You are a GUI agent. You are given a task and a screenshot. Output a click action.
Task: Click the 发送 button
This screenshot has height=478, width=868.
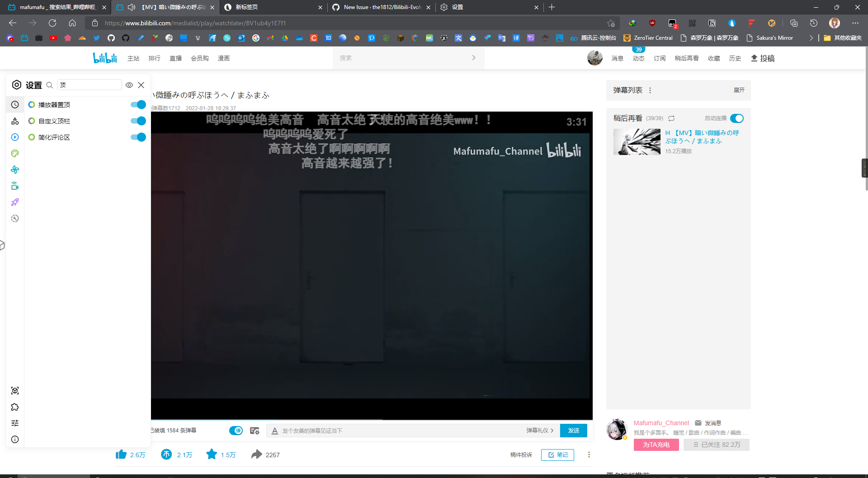pos(574,431)
